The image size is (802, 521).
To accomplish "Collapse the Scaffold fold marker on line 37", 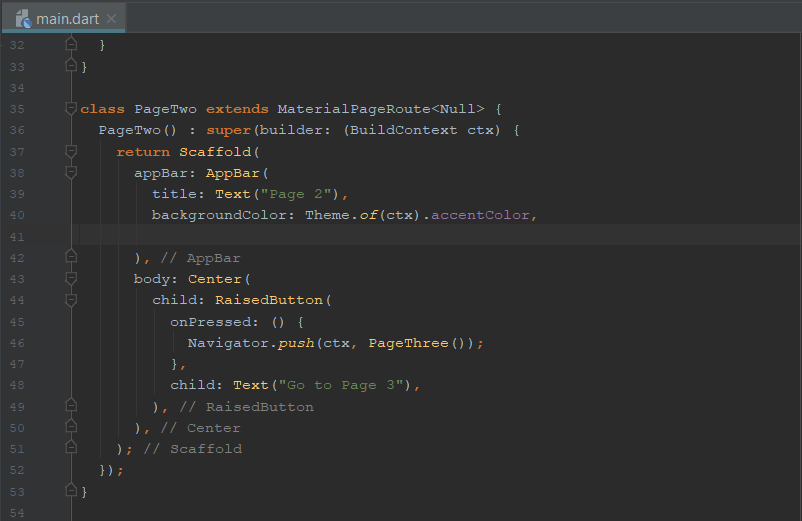I will [71, 151].
